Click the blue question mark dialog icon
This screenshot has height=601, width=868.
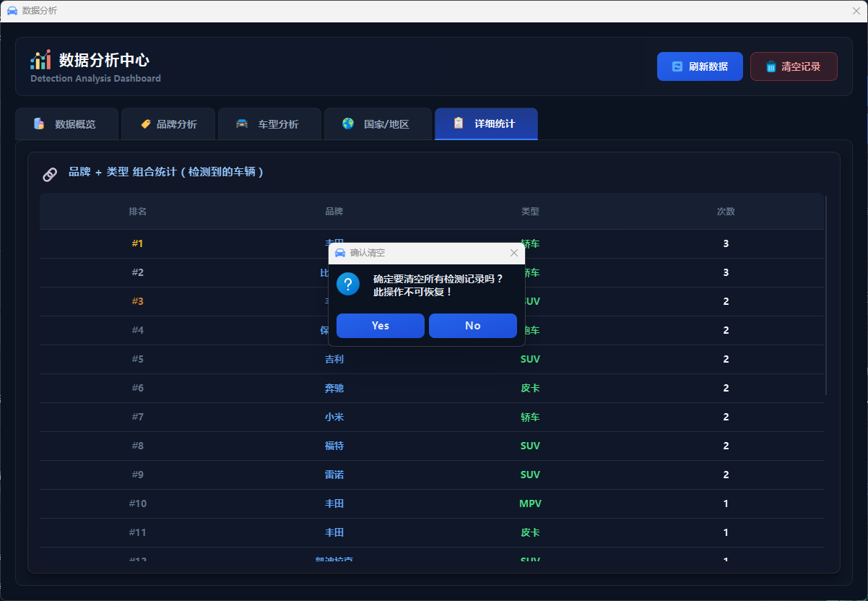click(348, 284)
